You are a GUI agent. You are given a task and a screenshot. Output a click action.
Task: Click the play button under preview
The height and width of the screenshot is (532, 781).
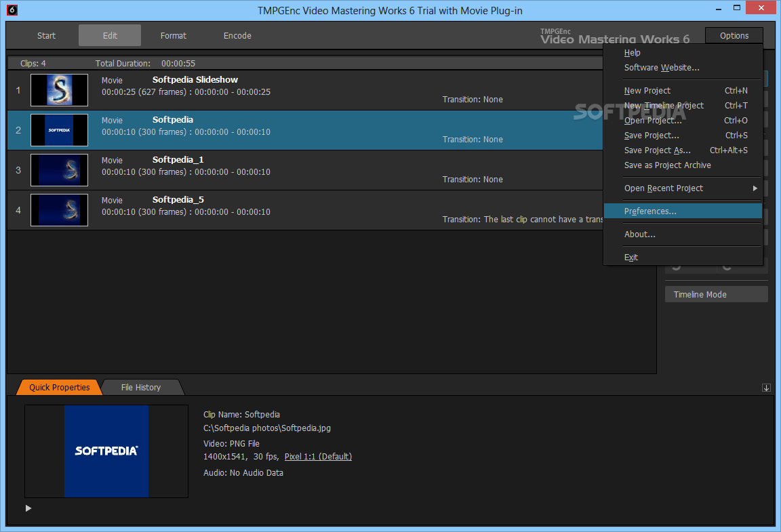point(28,508)
